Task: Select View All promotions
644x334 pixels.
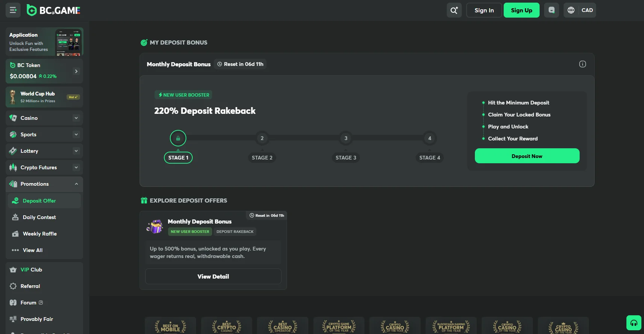Action: [x=44, y=250]
